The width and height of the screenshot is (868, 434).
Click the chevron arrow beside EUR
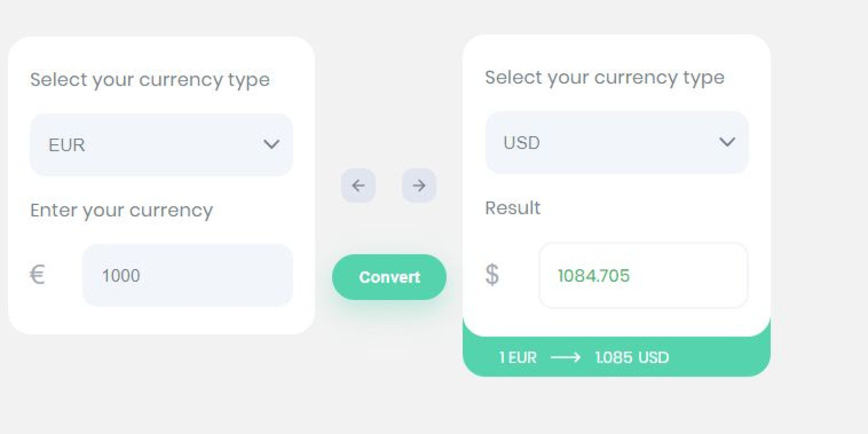pos(271,144)
